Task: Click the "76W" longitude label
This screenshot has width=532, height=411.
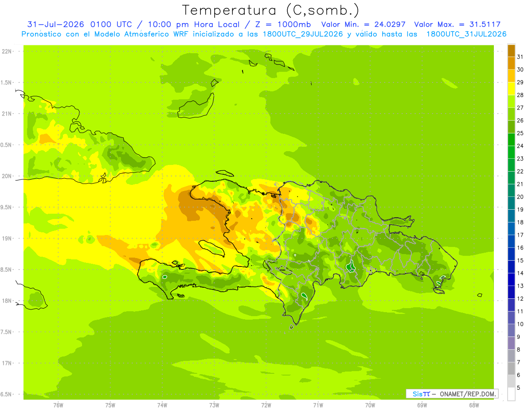Action: 58,405
